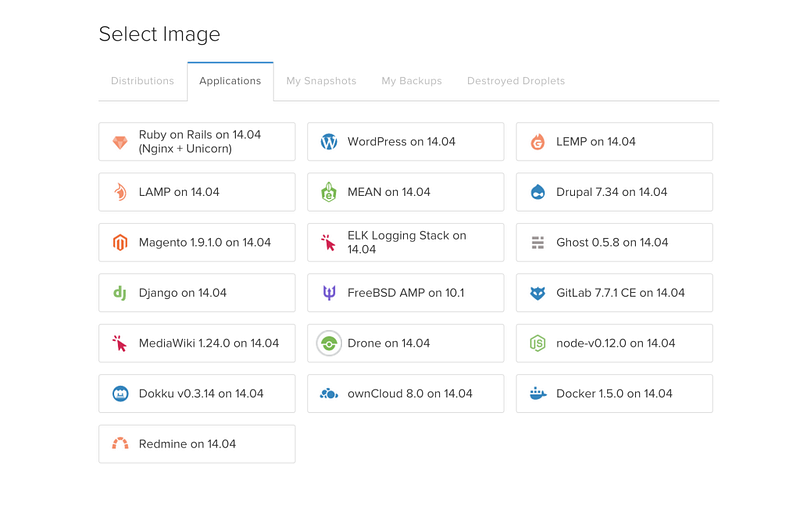Open the My Backups tab
Viewport: 800px width, 505px height.
tap(412, 81)
